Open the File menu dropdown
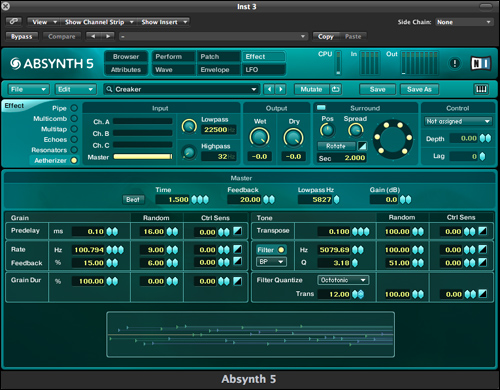 (28, 89)
